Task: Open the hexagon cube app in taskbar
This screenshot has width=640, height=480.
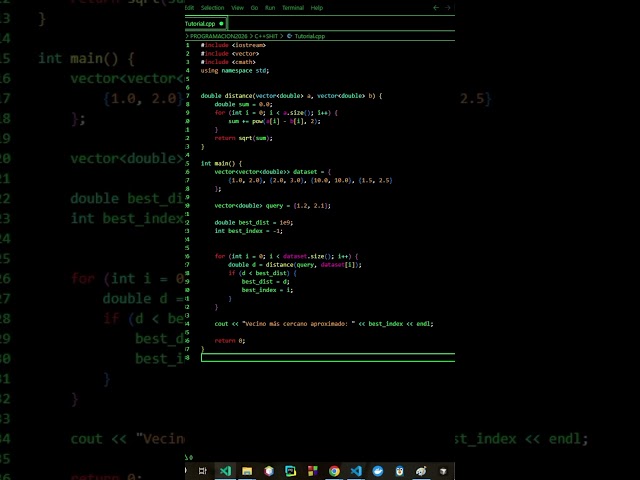Action: (x=269, y=471)
